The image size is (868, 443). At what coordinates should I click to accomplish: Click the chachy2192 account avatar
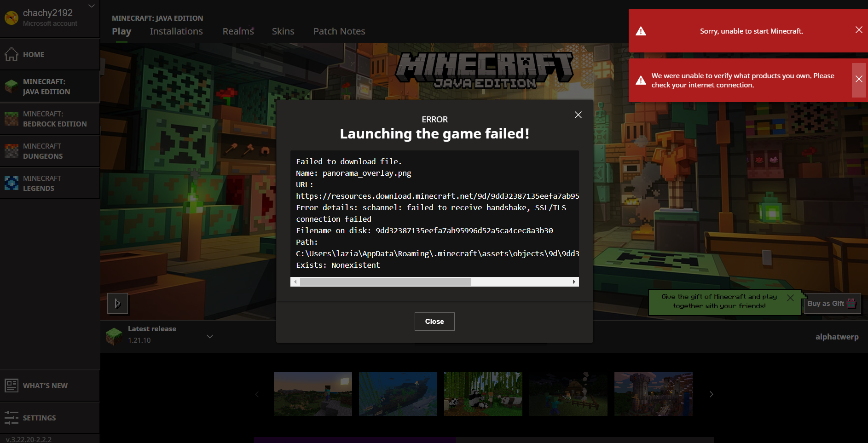[x=11, y=18]
